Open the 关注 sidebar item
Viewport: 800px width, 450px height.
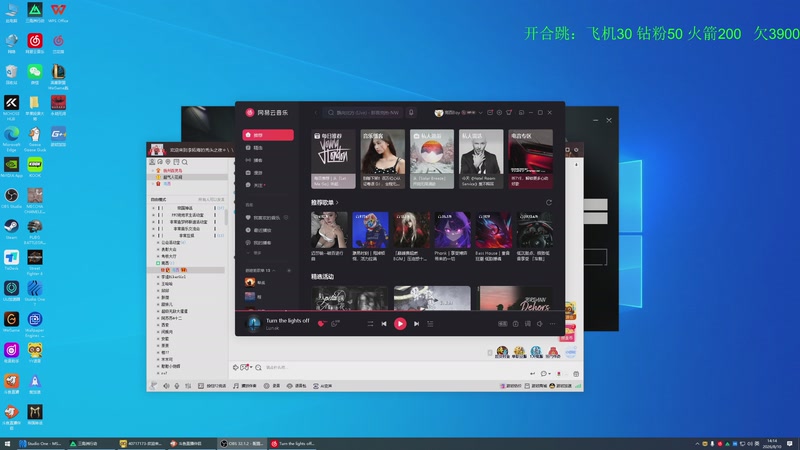click(x=268, y=185)
